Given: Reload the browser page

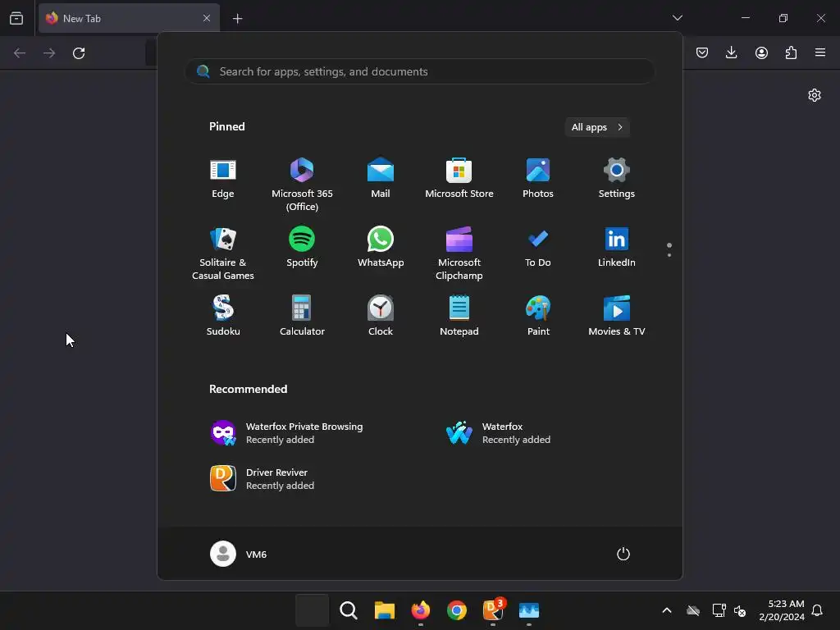Looking at the screenshot, I should [x=79, y=53].
